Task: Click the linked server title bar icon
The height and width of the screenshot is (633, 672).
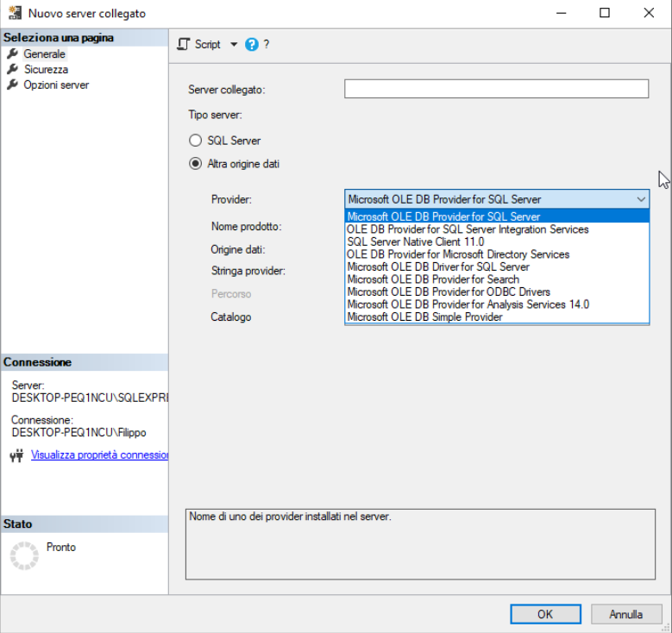Action: pyautogui.click(x=15, y=13)
